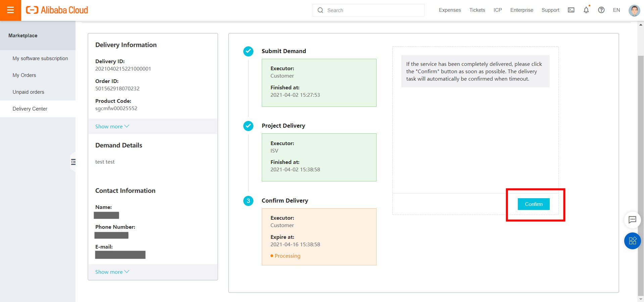Open the chat feedback floating icon
The width and height of the screenshot is (644, 302).
click(x=632, y=220)
